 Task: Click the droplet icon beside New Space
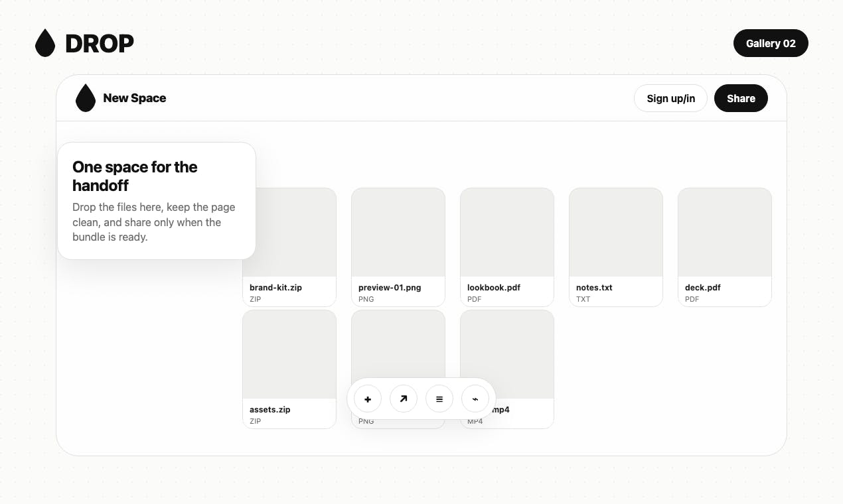point(86,97)
